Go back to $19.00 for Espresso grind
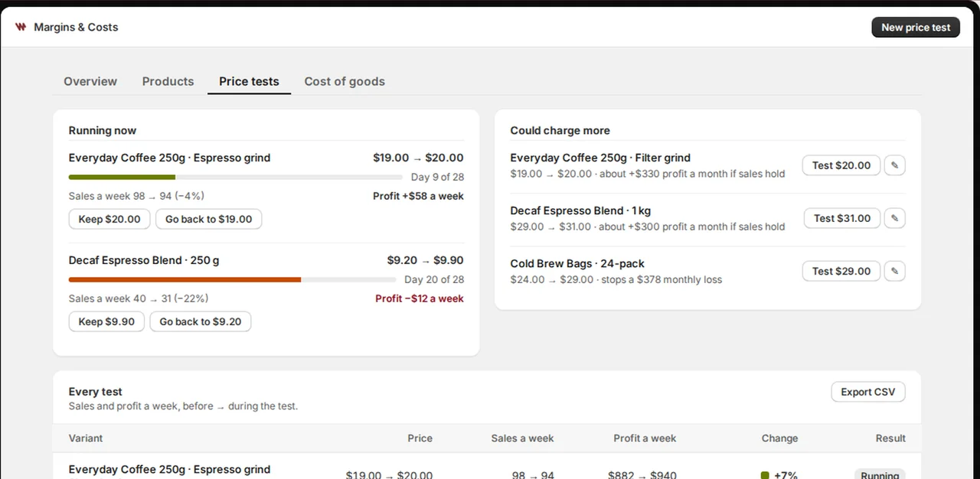This screenshot has height=479, width=980. pyautogui.click(x=209, y=219)
